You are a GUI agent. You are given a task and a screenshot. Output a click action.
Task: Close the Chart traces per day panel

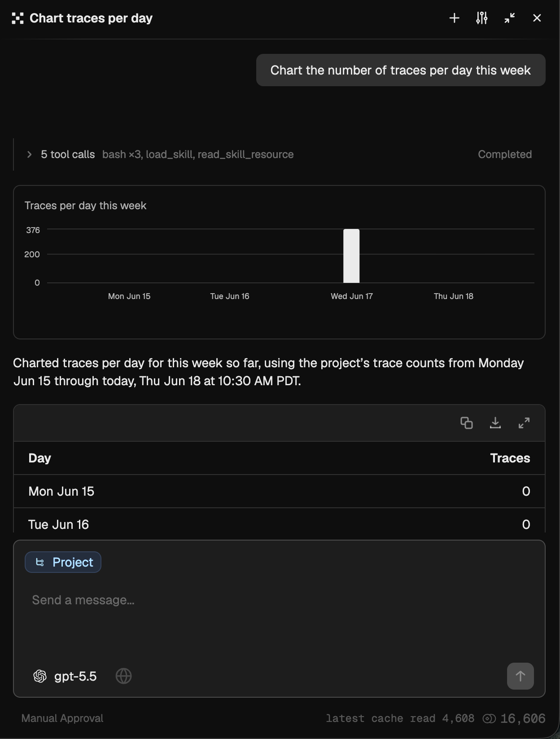tap(537, 18)
